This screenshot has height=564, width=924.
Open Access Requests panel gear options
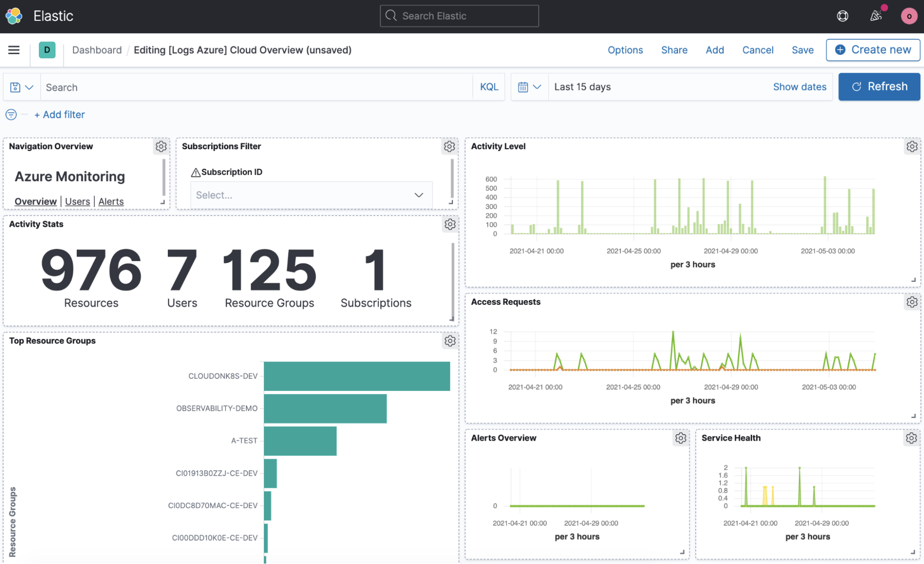[x=912, y=302]
